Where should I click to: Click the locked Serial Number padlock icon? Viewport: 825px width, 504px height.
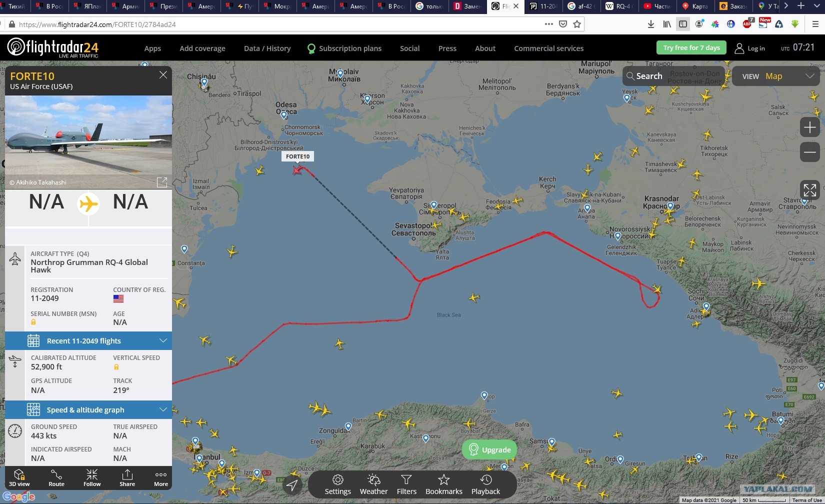(33, 322)
